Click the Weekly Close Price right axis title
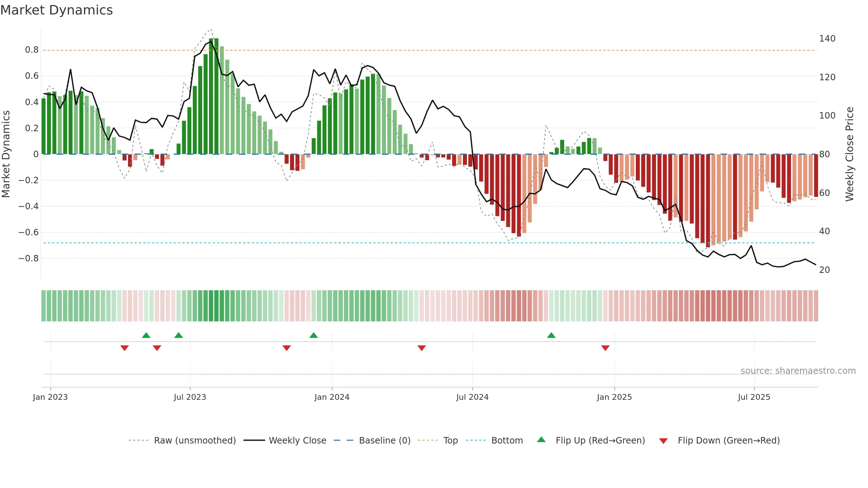Viewport: 868px width, 488px height. [x=849, y=154]
